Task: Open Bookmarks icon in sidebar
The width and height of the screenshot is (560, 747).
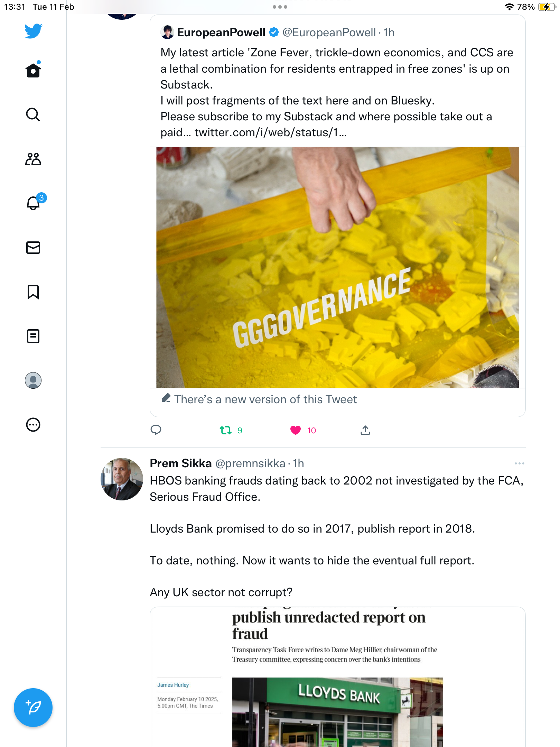Action: pyautogui.click(x=33, y=292)
